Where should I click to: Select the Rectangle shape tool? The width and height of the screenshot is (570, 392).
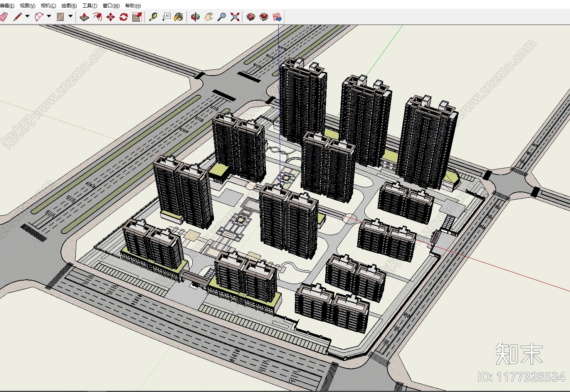pyautogui.click(x=61, y=17)
